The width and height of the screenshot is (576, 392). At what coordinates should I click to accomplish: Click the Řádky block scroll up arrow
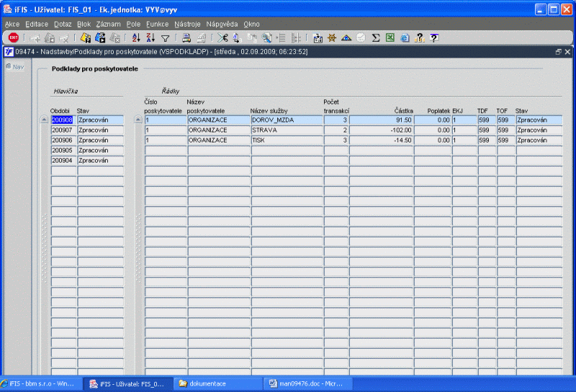138,119
